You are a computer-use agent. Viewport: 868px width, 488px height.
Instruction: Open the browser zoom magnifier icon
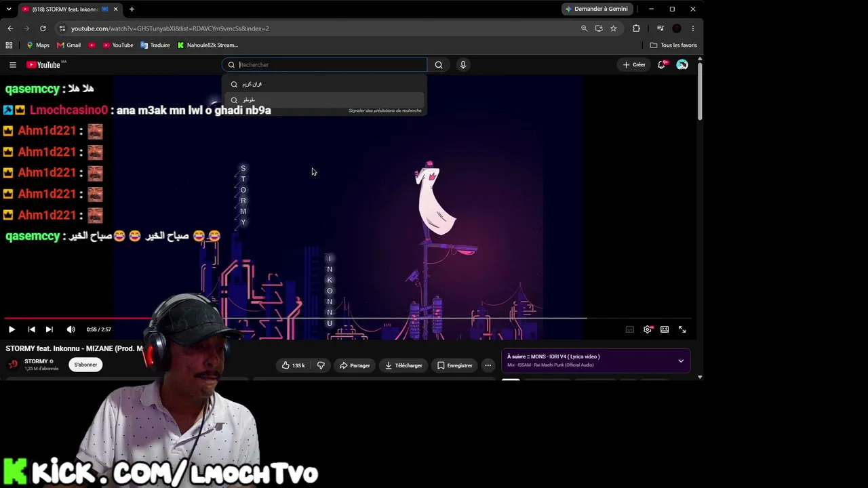click(584, 28)
